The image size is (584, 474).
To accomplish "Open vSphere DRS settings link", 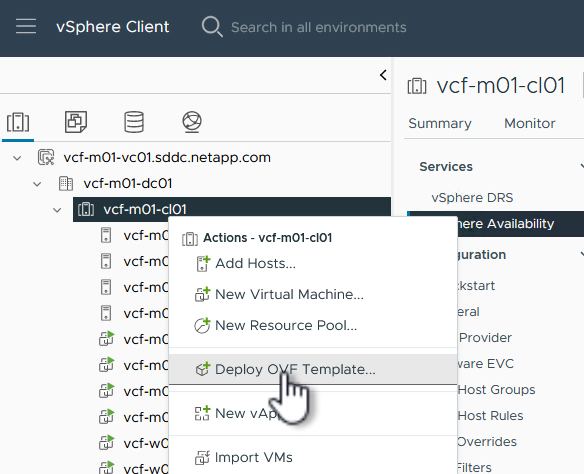I will tap(472, 197).
